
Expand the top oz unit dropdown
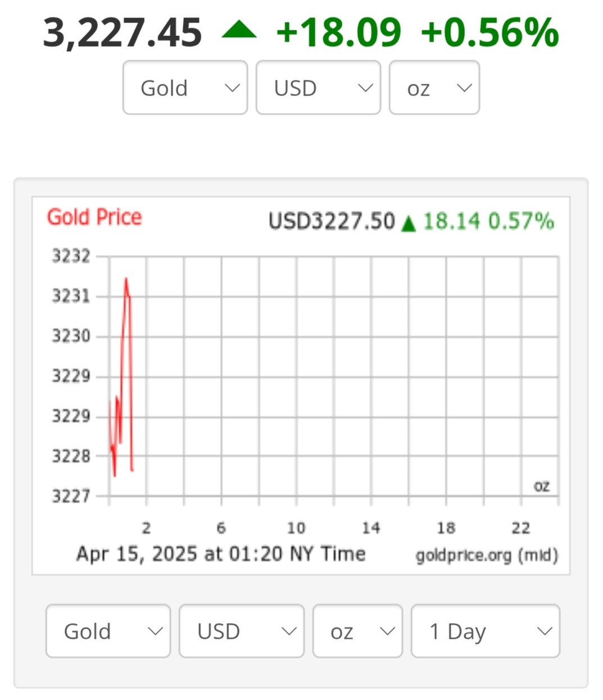click(x=434, y=88)
